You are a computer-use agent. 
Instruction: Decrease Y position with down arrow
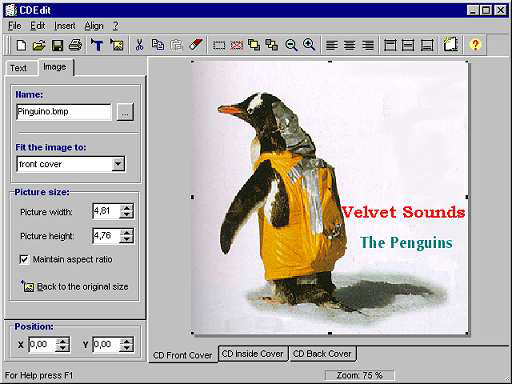pyautogui.click(x=127, y=348)
